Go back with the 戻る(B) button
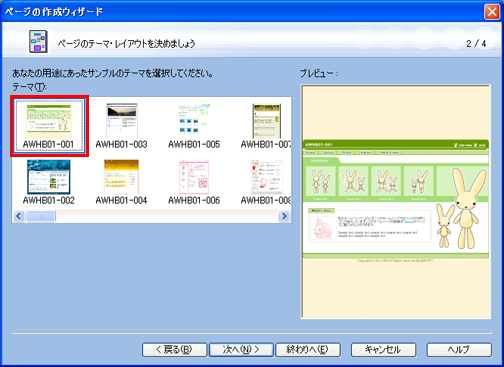 pyautogui.click(x=174, y=350)
